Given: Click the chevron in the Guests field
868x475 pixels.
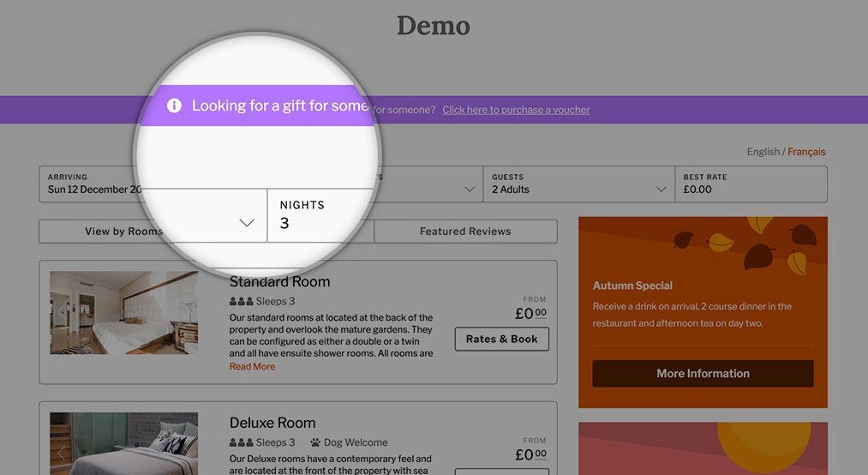Looking at the screenshot, I should tap(661, 189).
